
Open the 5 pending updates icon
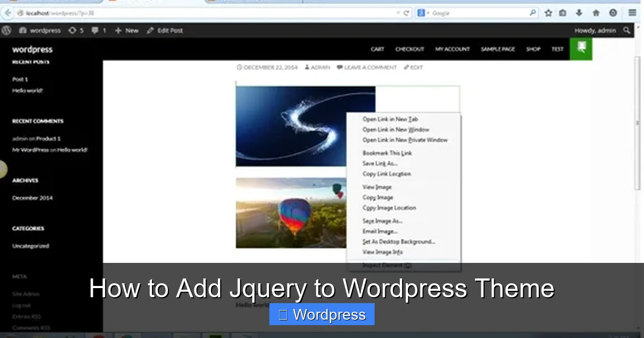[76, 31]
